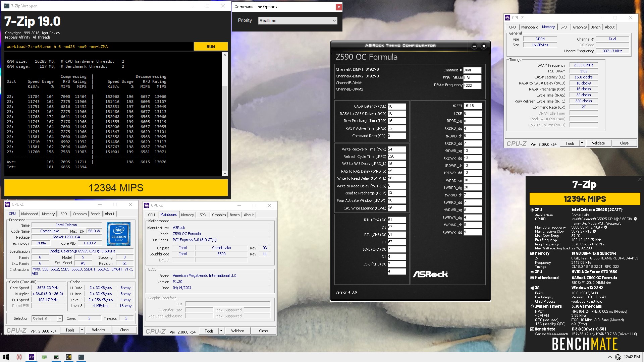Click the BenchMate BM taskbar icon

pyautogui.click(x=69, y=357)
